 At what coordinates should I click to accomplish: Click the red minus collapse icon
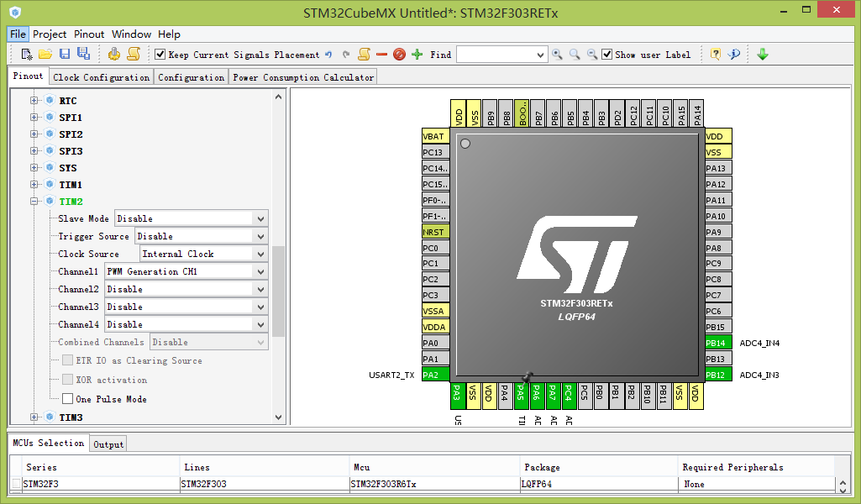click(381, 55)
